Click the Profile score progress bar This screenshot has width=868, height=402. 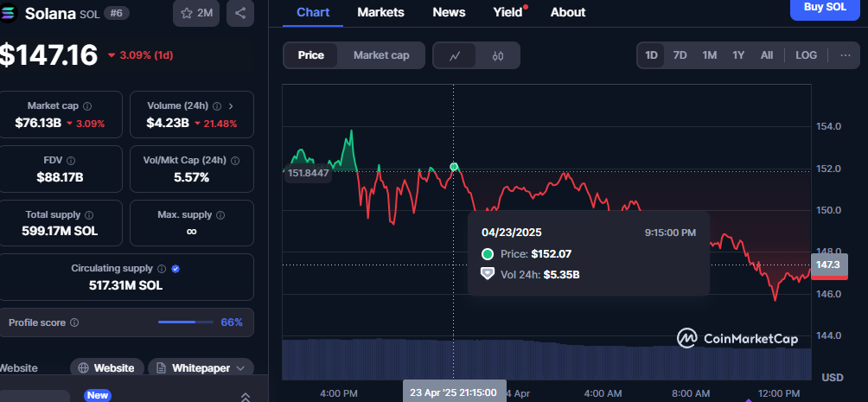pyautogui.click(x=186, y=322)
